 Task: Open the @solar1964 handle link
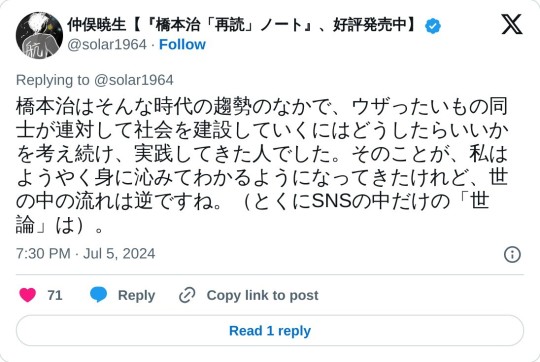pyautogui.click(x=107, y=44)
